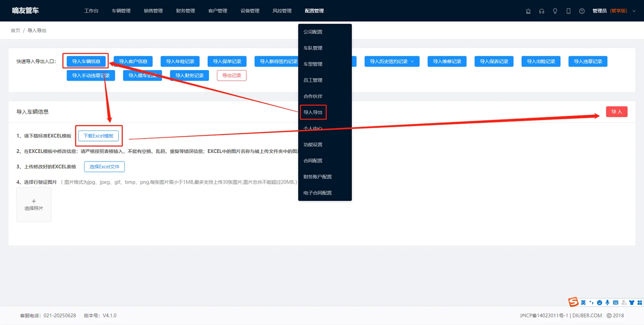Select 公司配置 in the dropdown menu
The image size is (644, 325).
pos(325,32)
